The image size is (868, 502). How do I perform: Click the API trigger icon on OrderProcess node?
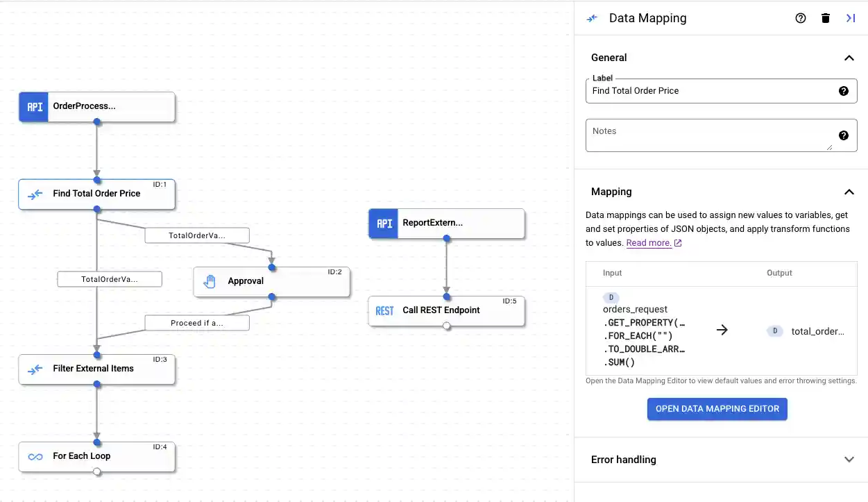pos(33,107)
